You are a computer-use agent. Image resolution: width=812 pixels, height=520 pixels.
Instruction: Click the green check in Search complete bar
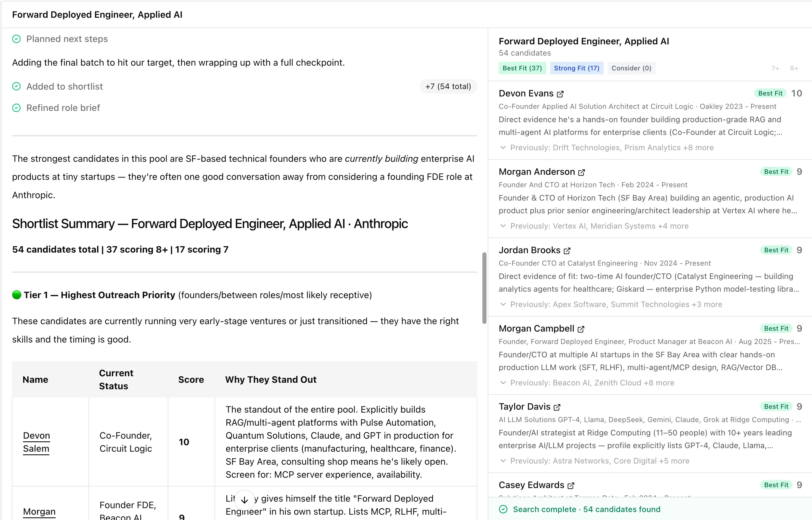(x=503, y=509)
